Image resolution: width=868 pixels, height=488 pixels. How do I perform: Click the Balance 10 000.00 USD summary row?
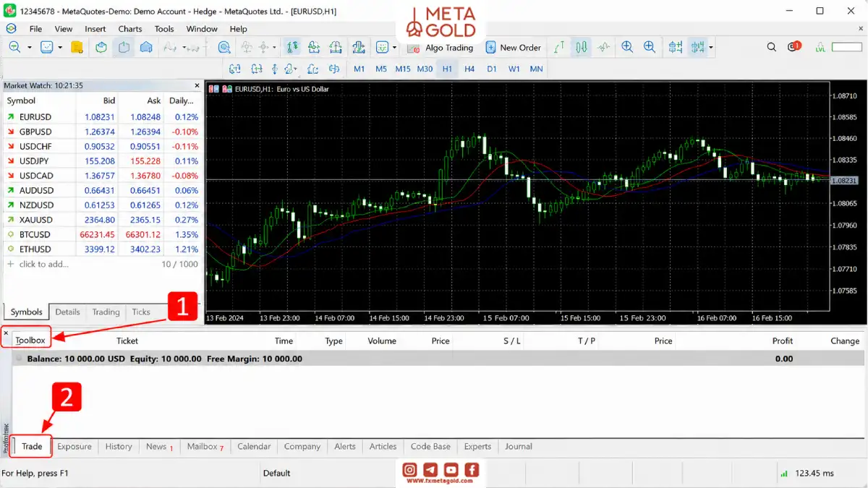point(438,359)
